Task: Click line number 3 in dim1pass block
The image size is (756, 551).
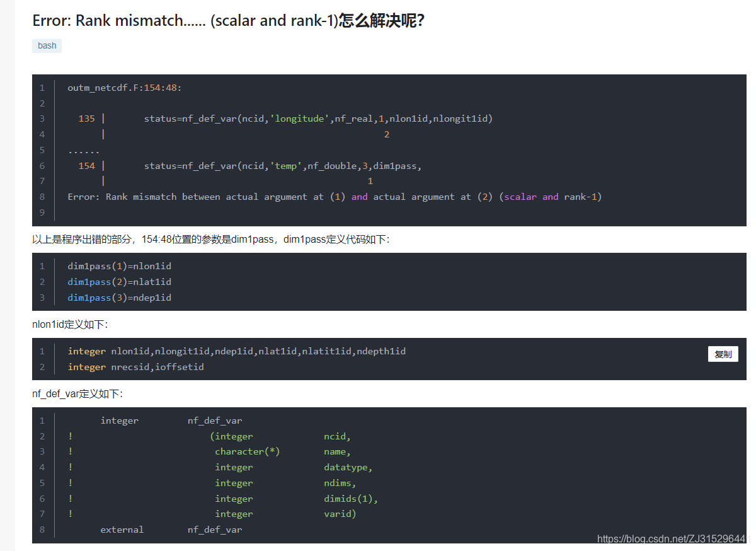Action: (42, 297)
